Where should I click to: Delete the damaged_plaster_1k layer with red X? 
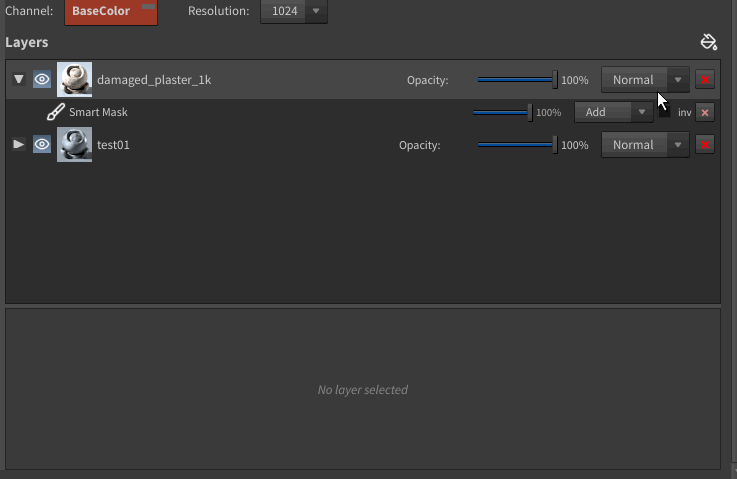[705, 80]
